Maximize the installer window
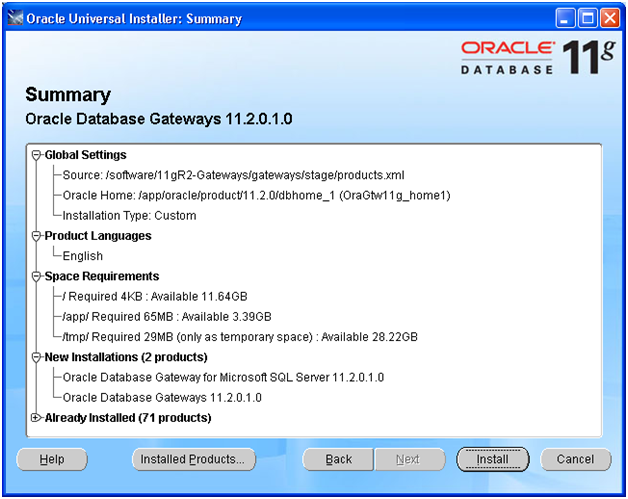Image resolution: width=628 pixels, height=499 pixels. pos(588,18)
